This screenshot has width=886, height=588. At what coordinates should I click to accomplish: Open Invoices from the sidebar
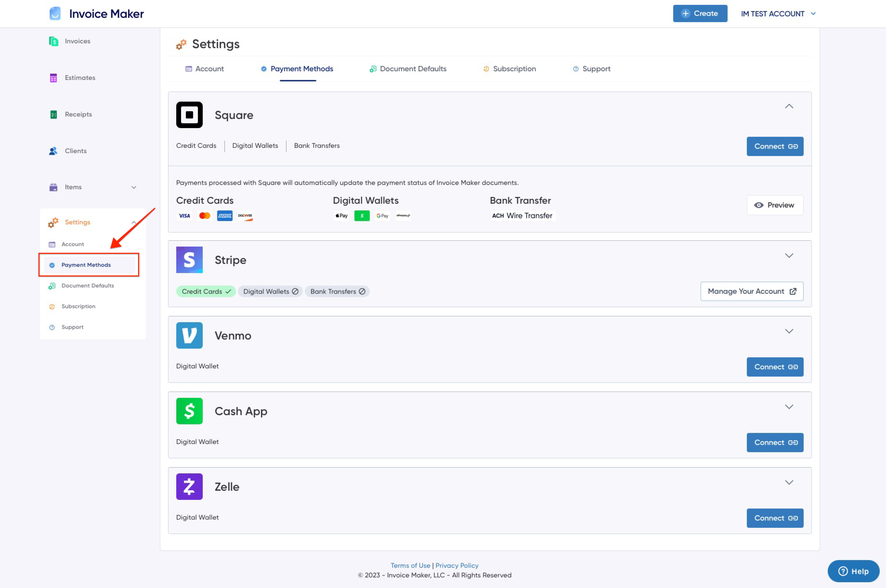coord(77,41)
